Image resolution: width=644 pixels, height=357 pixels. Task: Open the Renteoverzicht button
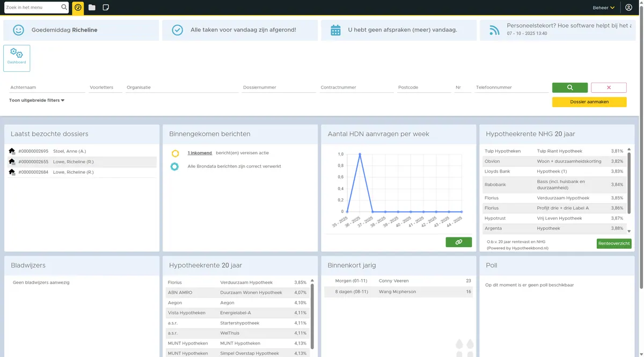point(614,243)
